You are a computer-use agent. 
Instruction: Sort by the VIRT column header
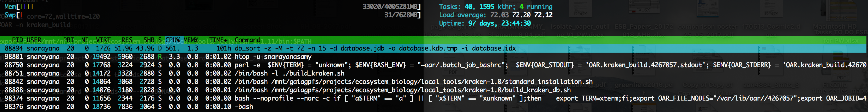tap(103, 40)
